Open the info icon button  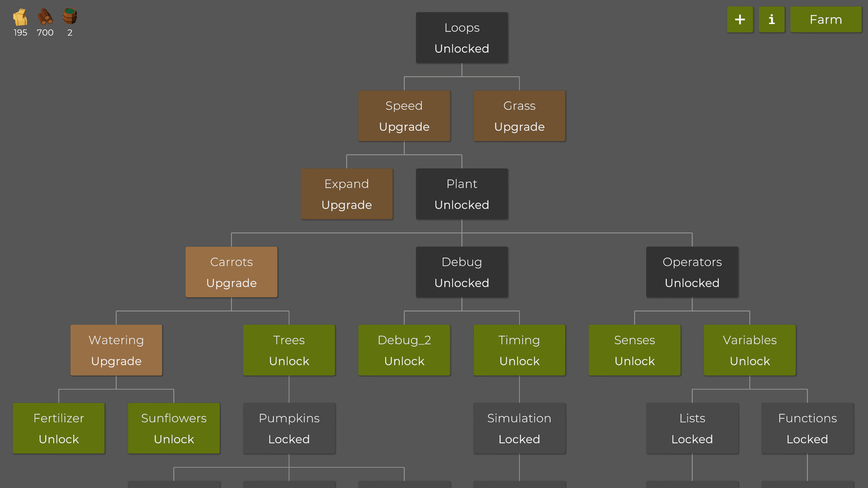[x=771, y=19]
